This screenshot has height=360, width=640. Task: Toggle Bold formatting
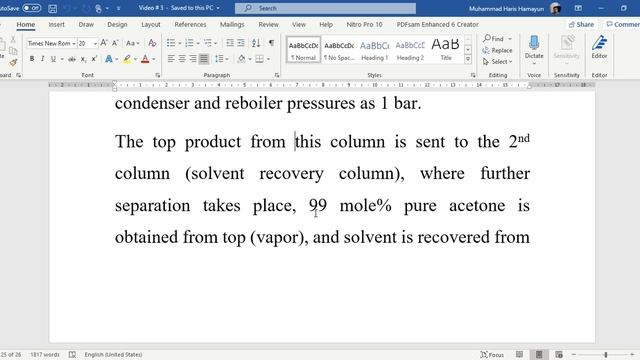pyautogui.click(x=32, y=59)
